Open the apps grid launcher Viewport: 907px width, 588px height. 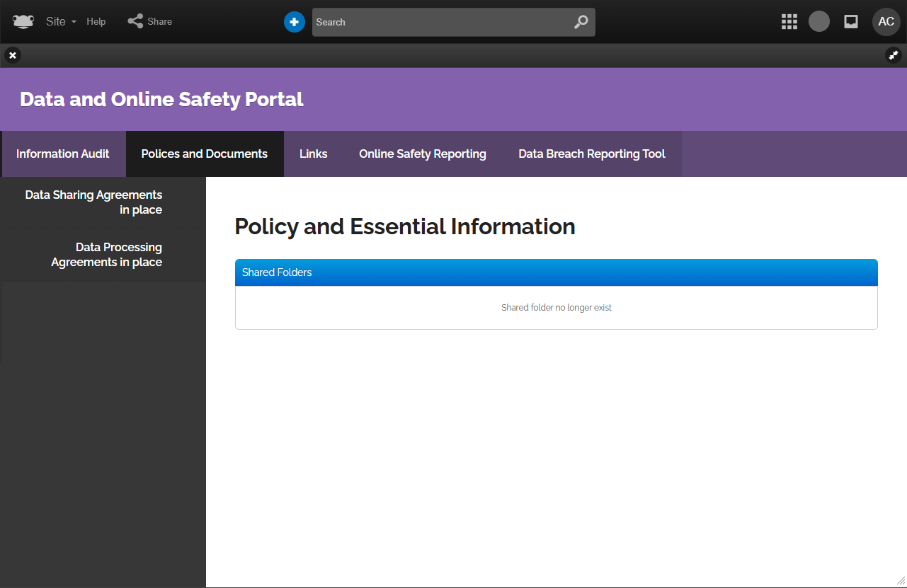tap(789, 22)
